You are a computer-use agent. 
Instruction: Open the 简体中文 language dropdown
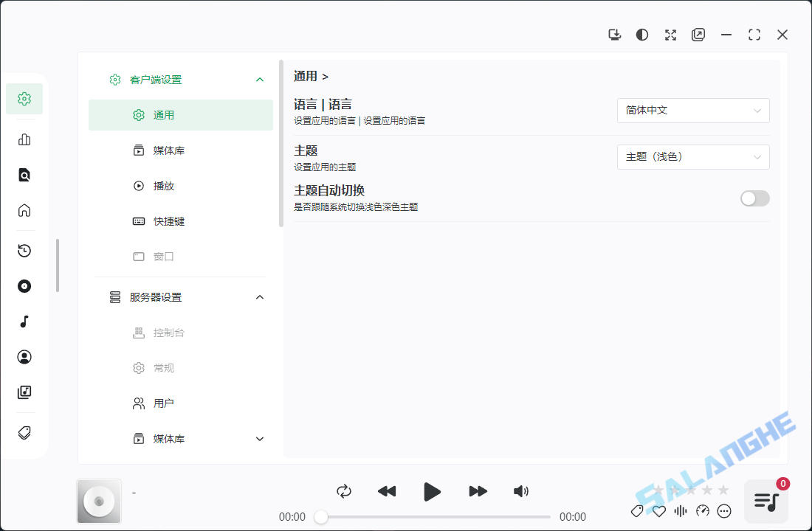tap(692, 110)
